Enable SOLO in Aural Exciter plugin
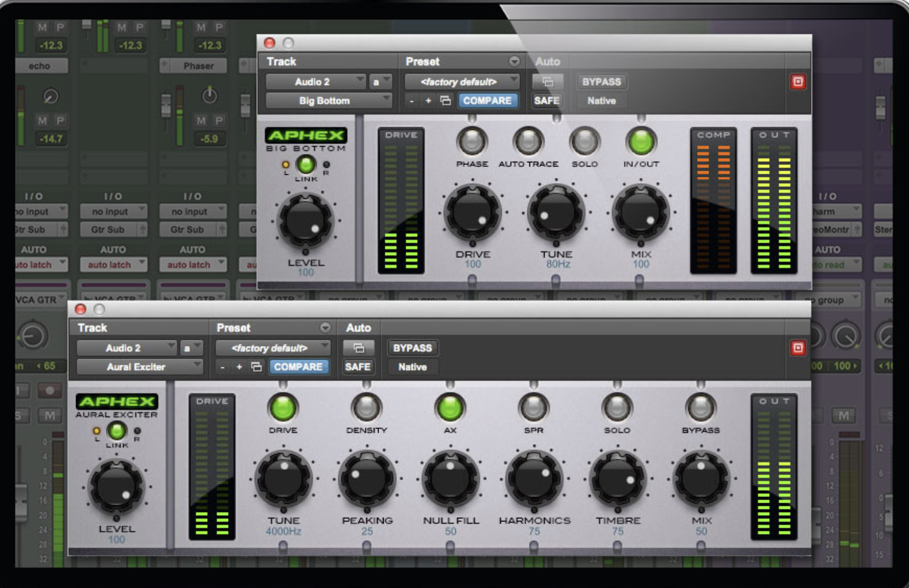The height and width of the screenshot is (588, 909). click(x=617, y=407)
